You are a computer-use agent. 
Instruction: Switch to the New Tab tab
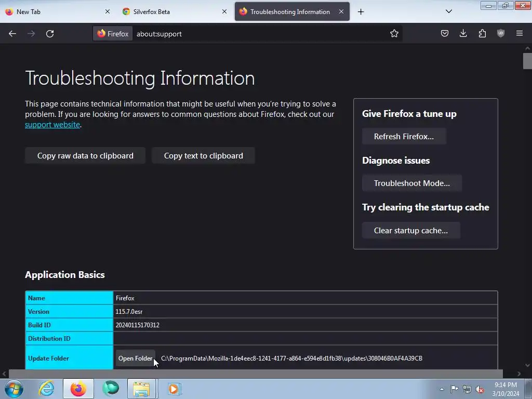pos(58,11)
